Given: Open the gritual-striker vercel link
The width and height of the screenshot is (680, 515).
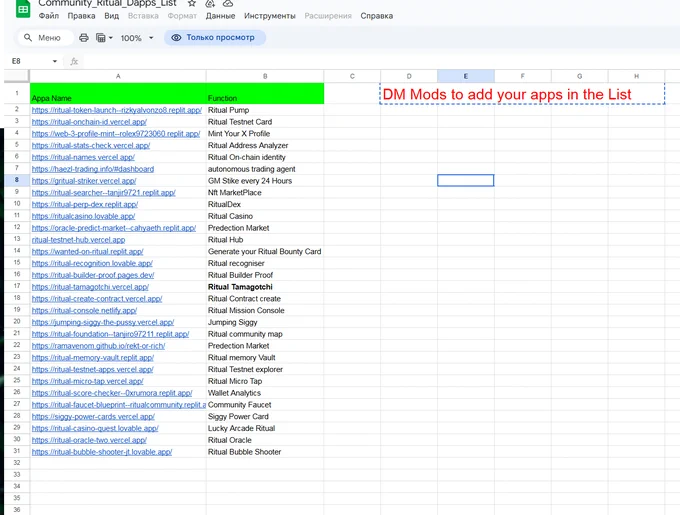Looking at the screenshot, I should pos(84,181).
